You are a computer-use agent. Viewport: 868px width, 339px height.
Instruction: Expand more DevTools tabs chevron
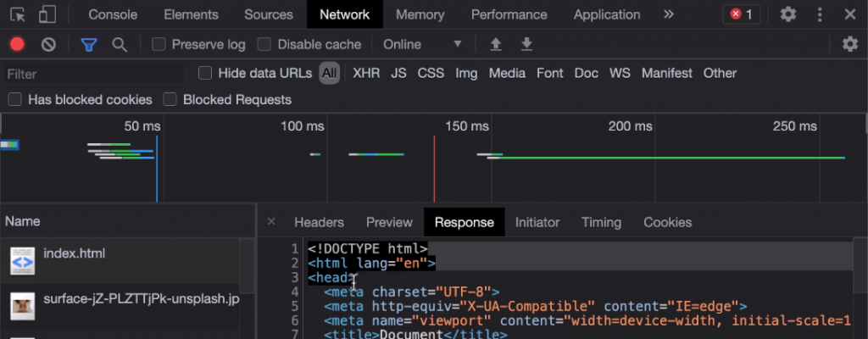[x=669, y=14]
